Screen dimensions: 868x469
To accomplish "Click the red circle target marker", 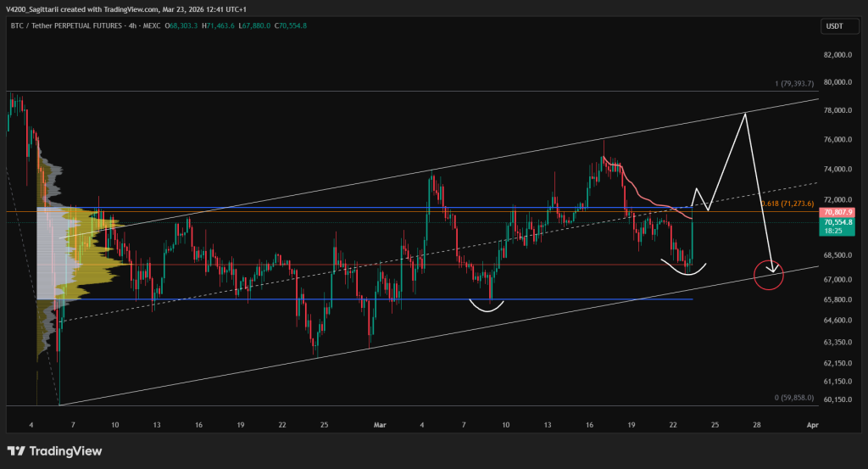I will 768,274.
